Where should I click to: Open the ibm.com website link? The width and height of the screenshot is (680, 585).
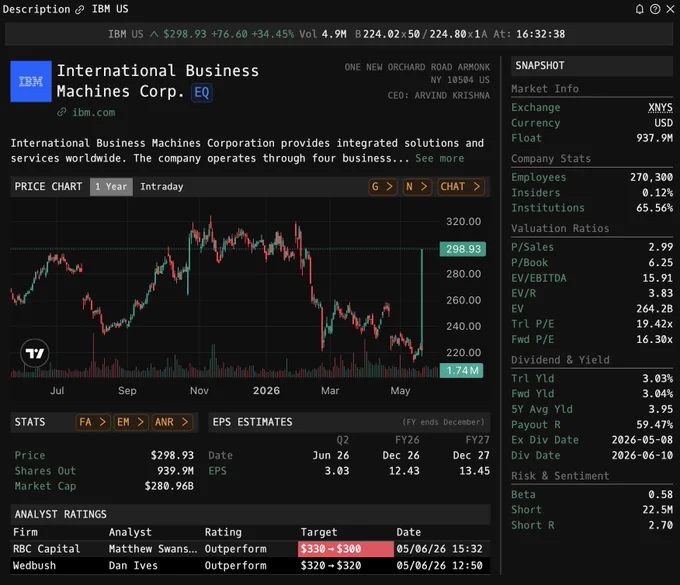[93, 112]
